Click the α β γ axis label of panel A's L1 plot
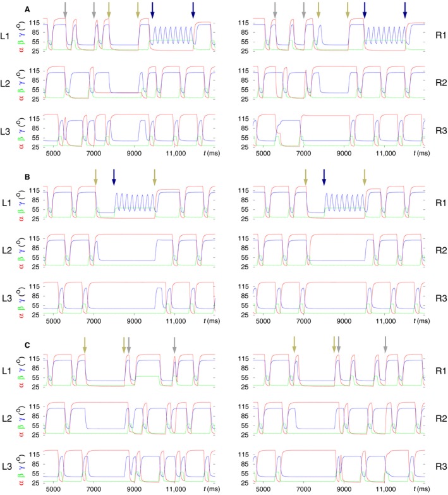The height and width of the screenshot is (495, 448). tap(21, 35)
